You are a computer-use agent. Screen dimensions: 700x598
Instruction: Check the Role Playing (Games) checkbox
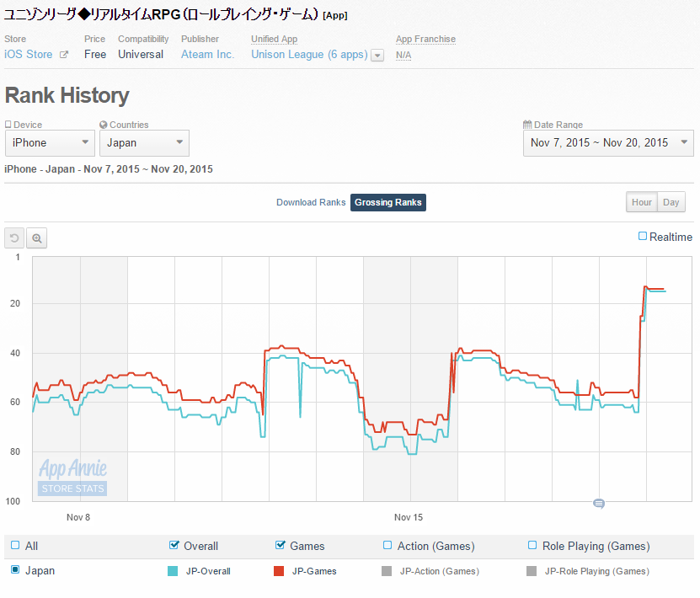pos(532,545)
